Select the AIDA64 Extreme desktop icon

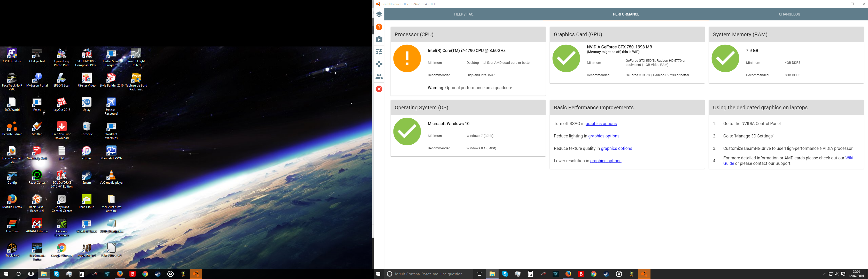coord(37,226)
